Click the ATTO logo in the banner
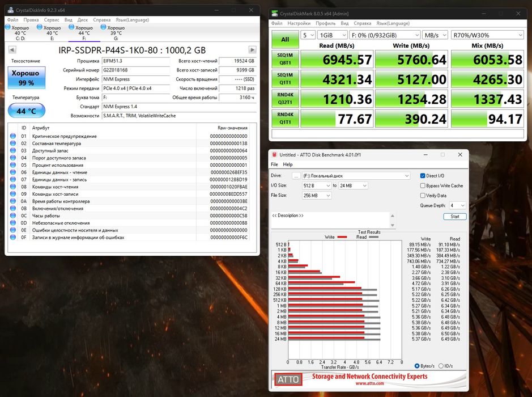The height and width of the screenshot is (397, 532). click(x=288, y=379)
